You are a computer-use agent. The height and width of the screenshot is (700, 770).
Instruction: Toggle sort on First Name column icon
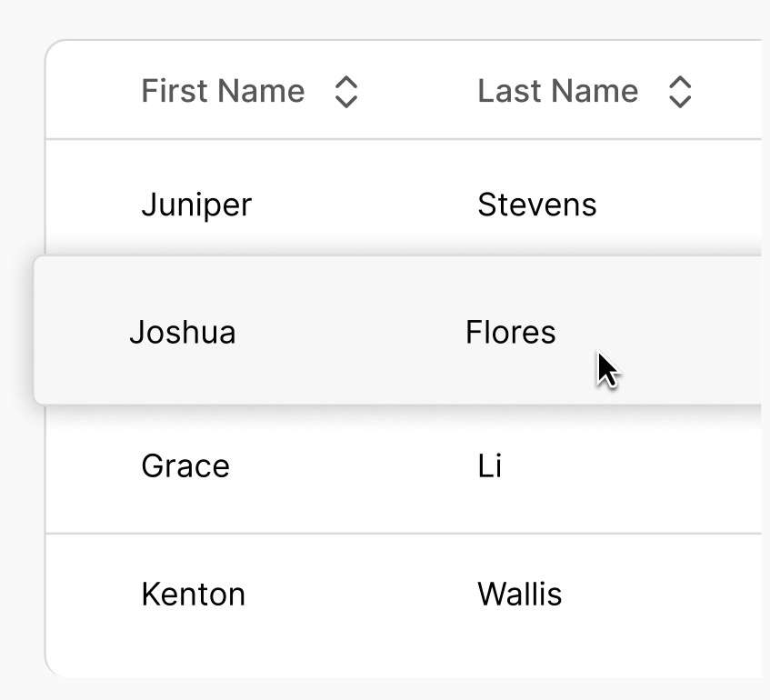pos(345,92)
